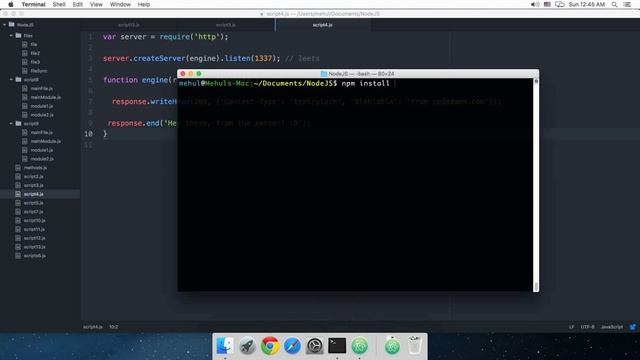Click the 10:2 cursor position in status bar
Viewport: 640px width, 360px height.
pyautogui.click(x=113, y=327)
